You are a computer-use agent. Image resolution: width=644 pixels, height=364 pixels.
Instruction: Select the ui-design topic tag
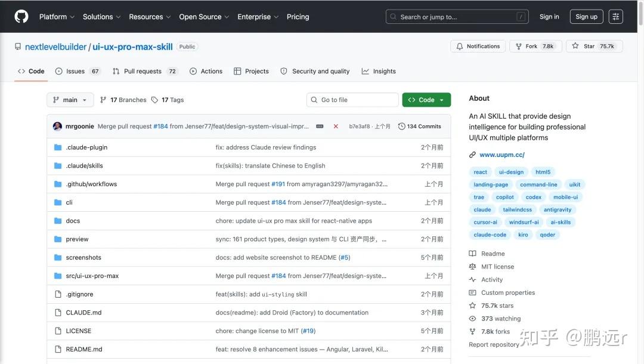tap(511, 172)
